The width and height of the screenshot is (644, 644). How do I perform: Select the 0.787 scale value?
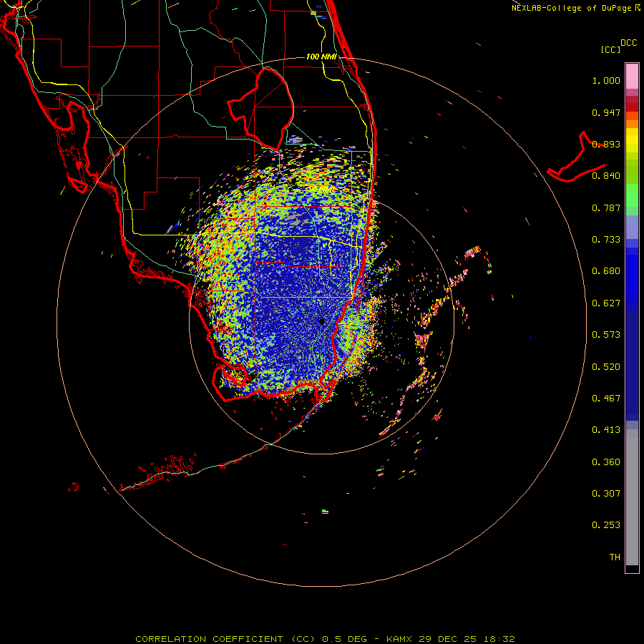click(x=606, y=208)
